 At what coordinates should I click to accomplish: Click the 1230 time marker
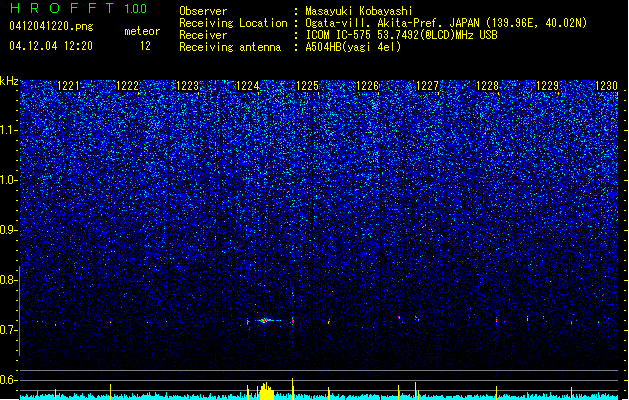click(606, 86)
